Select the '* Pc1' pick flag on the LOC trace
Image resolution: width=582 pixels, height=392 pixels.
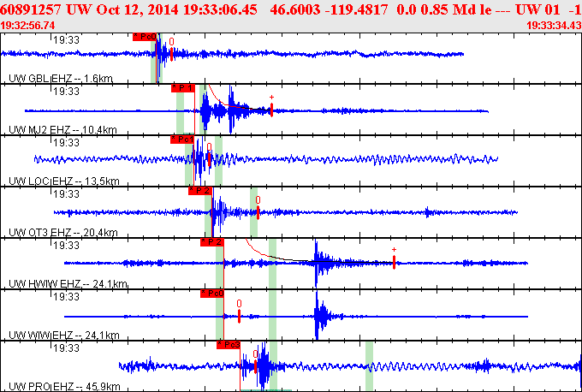(x=182, y=140)
